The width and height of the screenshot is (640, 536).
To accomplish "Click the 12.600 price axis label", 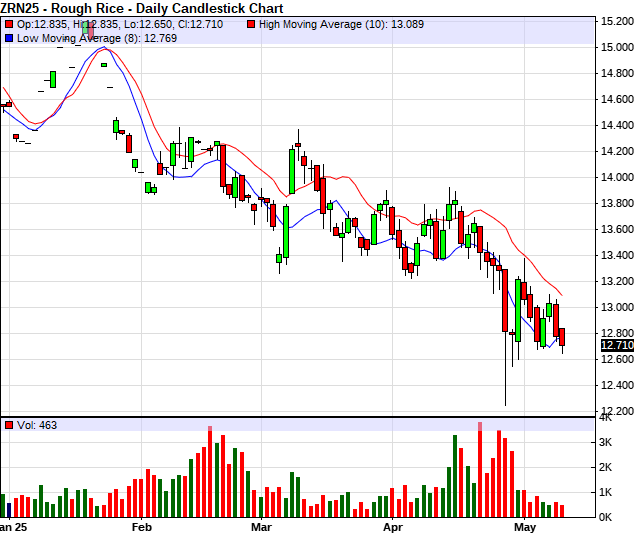I will pos(617,359).
